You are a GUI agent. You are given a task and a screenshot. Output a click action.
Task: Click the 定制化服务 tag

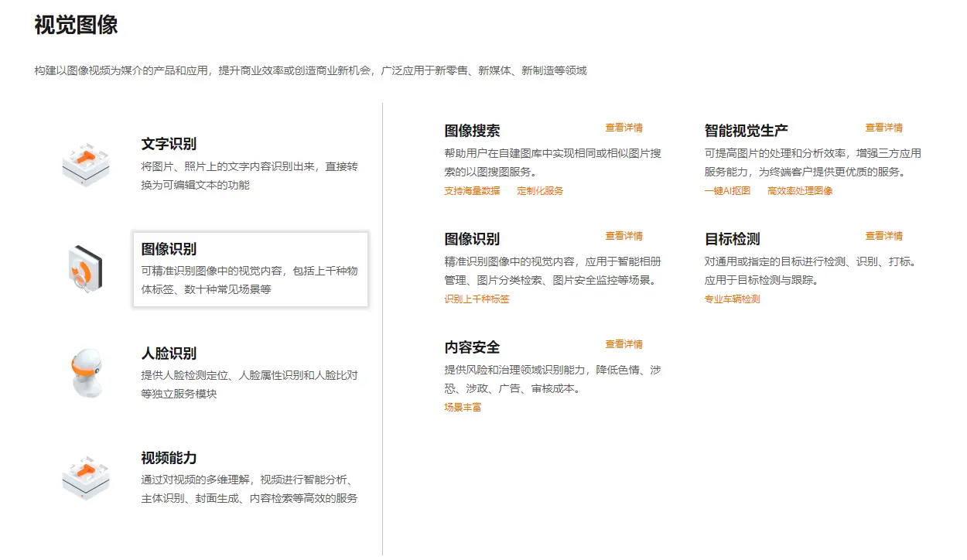point(542,190)
